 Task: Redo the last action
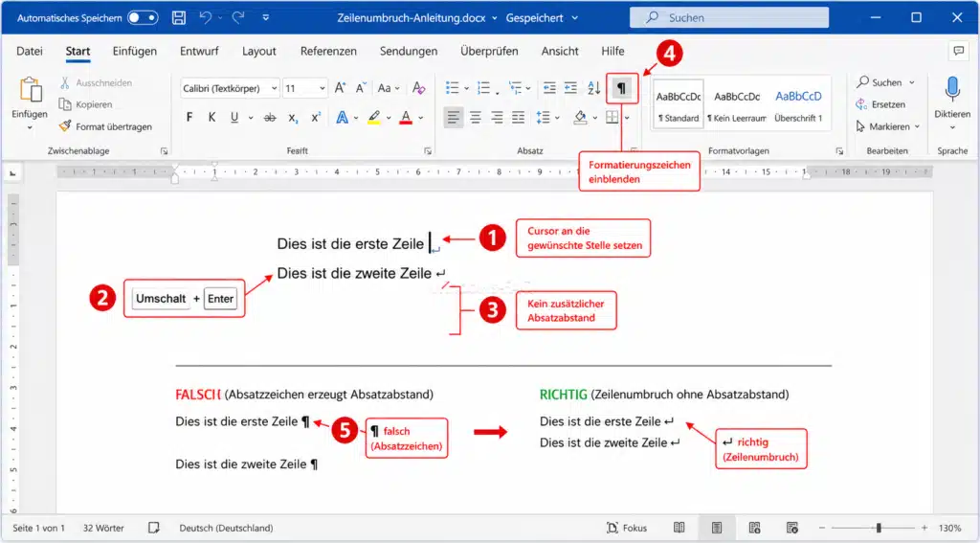(x=238, y=17)
